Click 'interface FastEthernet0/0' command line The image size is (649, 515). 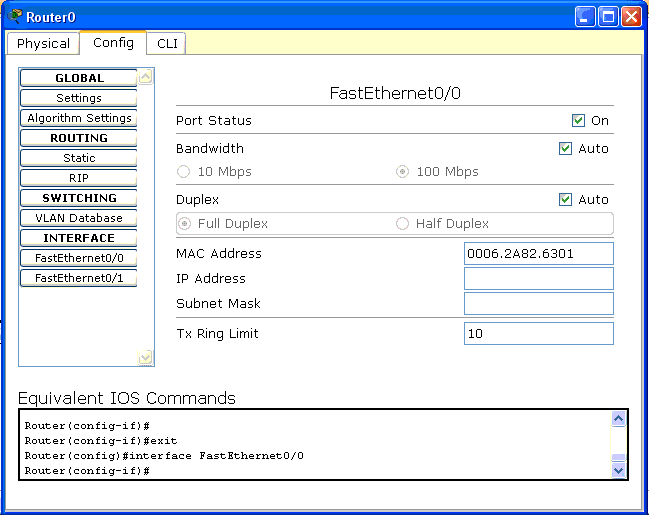pyautogui.click(x=216, y=456)
